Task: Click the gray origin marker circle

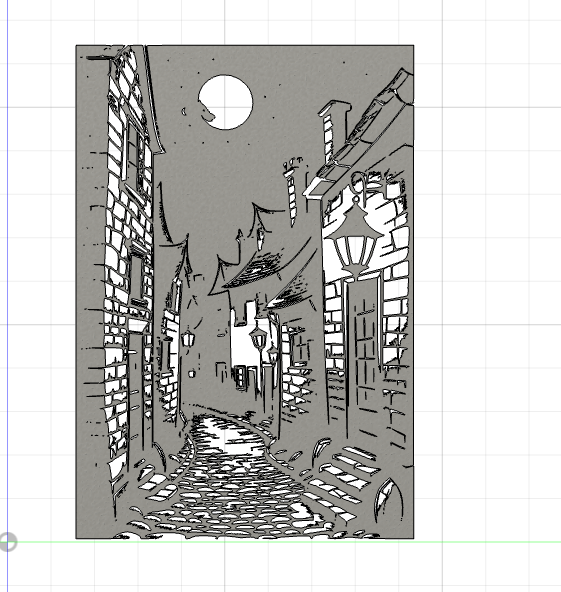Action: [8, 542]
